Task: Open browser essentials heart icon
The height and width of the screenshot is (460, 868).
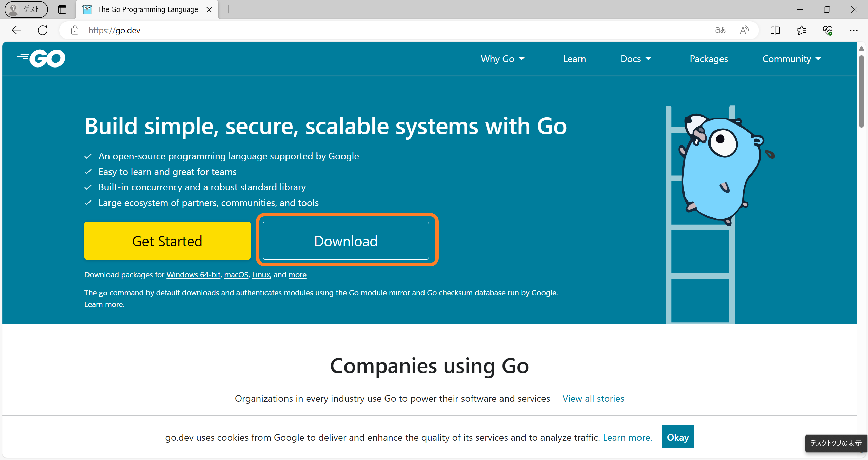Action: click(x=828, y=30)
